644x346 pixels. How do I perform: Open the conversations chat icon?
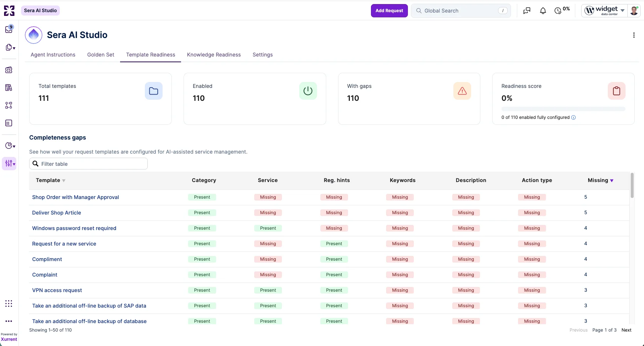tap(527, 11)
